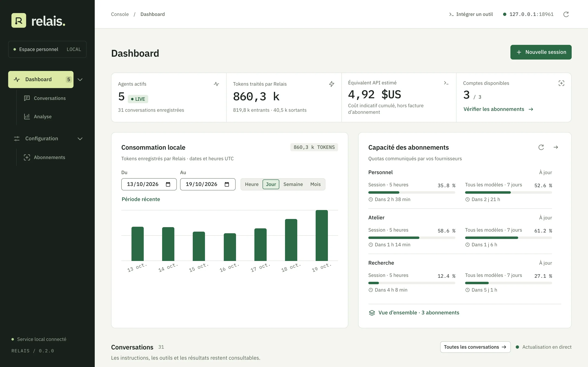Switch chart granularity to Mois
The height and width of the screenshot is (367, 588).
pyautogui.click(x=315, y=185)
